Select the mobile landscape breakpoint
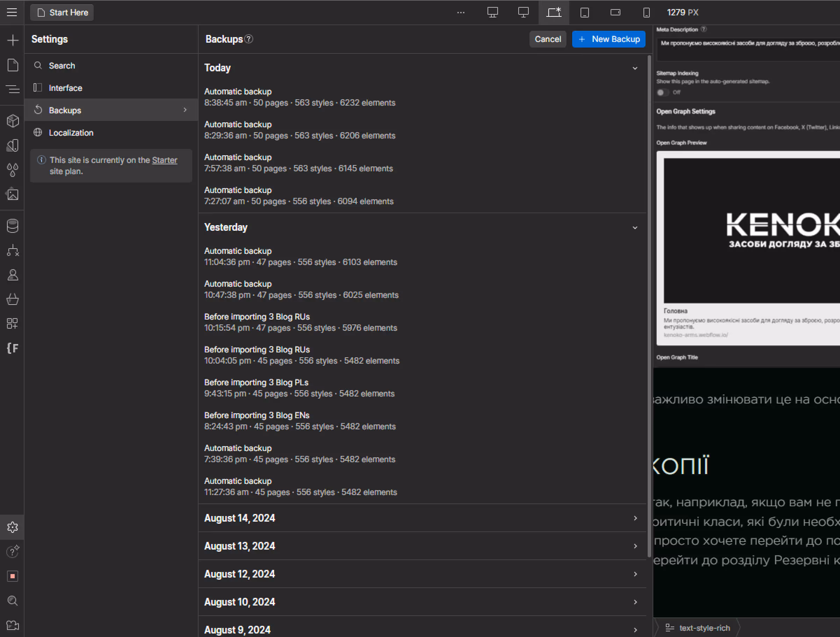Viewport: 840px width, 637px height. click(x=615, y=13)
